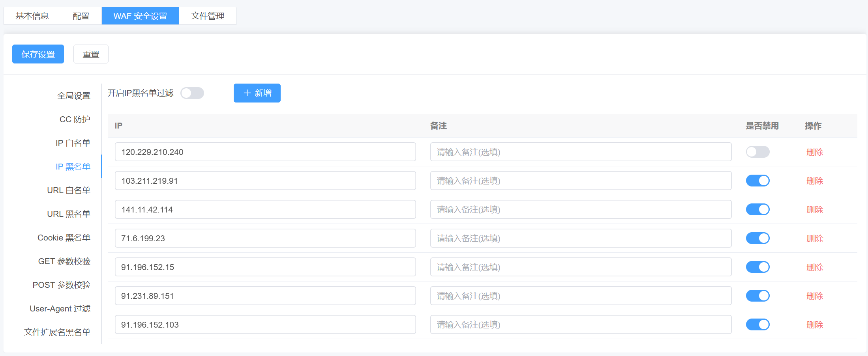Open the User-Agent 过滤 section

coord(60,309)
